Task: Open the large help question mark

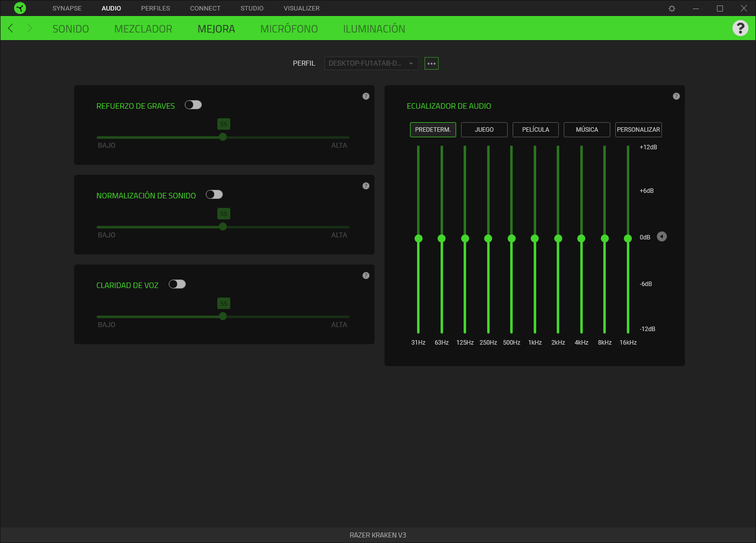Action: point(740,28)
